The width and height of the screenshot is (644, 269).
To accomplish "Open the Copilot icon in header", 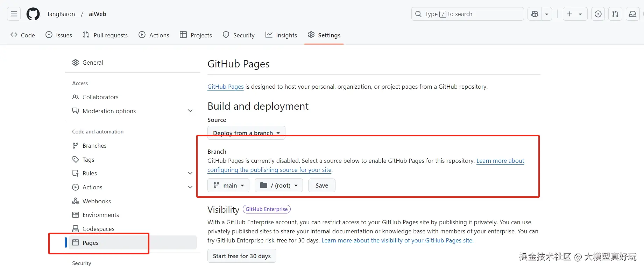I will tap(535, 14).
